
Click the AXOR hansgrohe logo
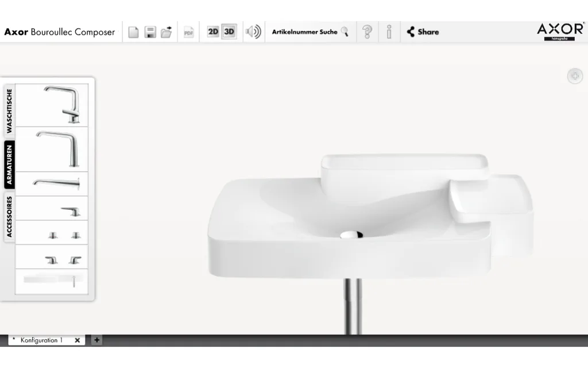point(560,32)
